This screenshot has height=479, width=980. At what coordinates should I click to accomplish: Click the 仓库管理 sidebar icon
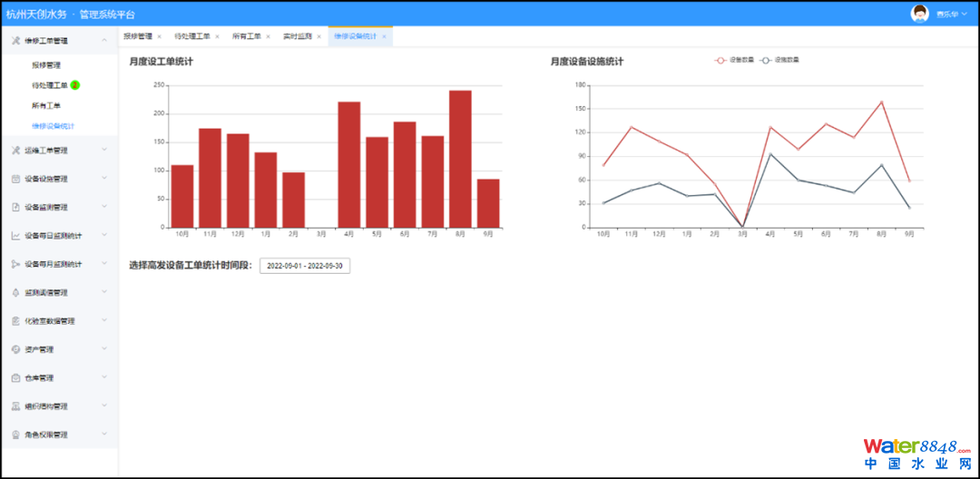(16, 378)
